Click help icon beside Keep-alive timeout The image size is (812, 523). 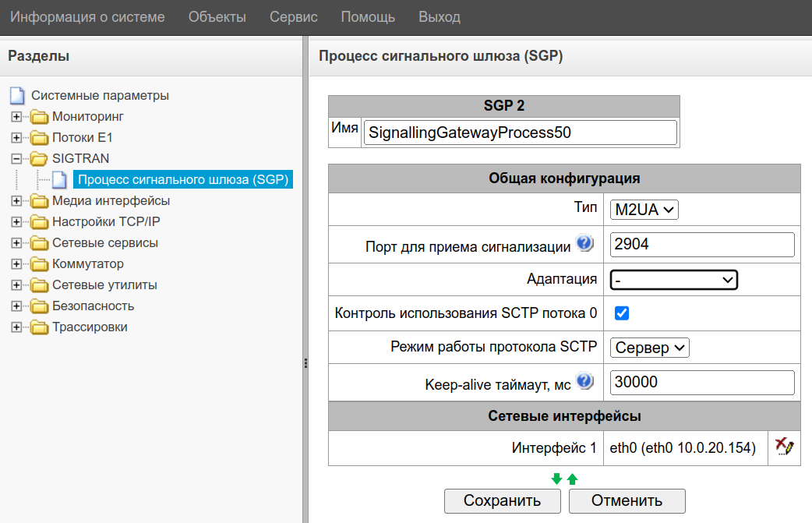coord(584,383)
